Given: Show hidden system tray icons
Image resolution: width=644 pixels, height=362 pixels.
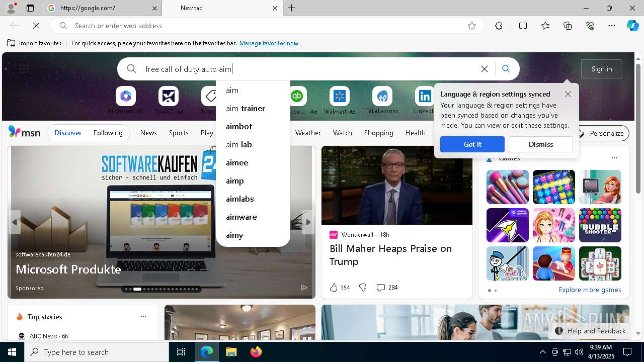Looking at the screenshot, I should coord(542,352).
